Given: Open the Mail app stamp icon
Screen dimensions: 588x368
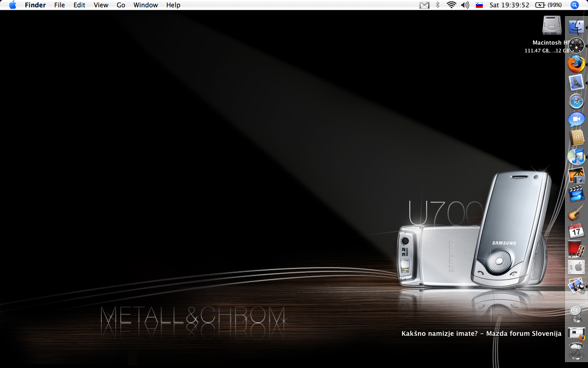Looking at the screenshot, I should pos(576,83).
